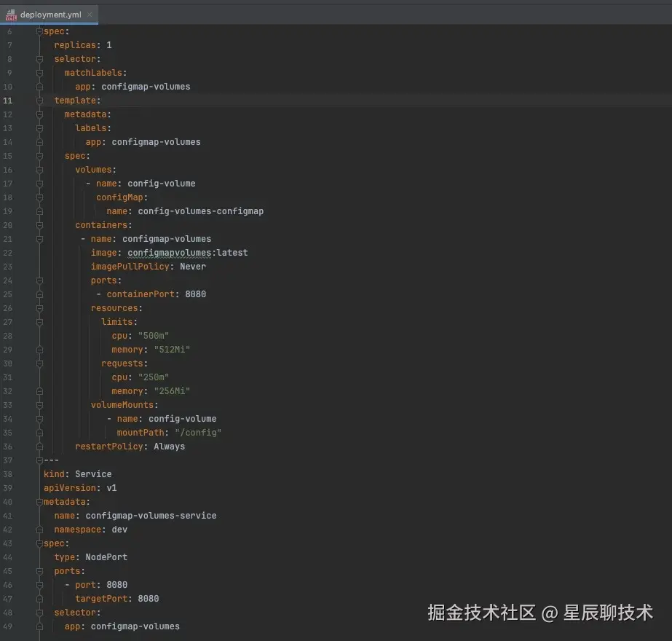Click the "500m" cpu limit value

pyautogui.click(x=154, y=336)
